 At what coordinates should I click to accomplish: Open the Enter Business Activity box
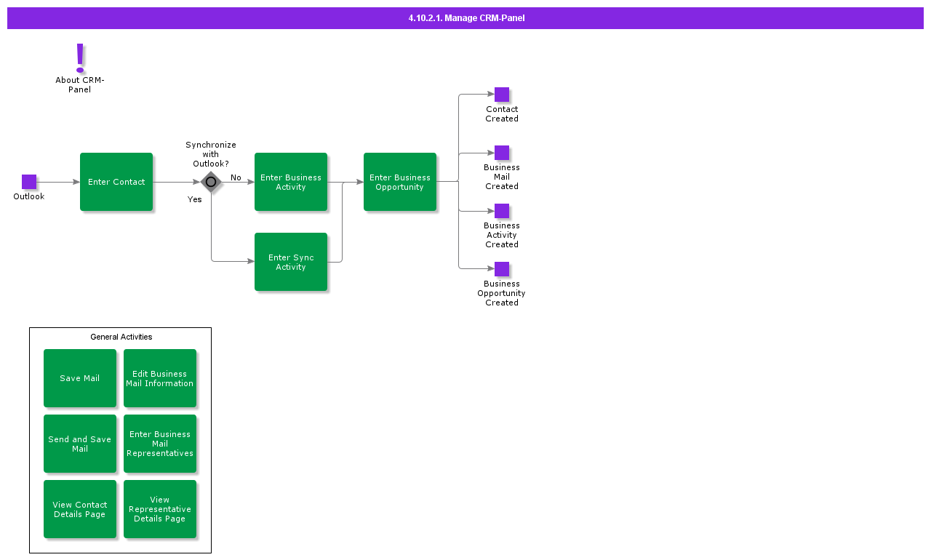point(291,182)
